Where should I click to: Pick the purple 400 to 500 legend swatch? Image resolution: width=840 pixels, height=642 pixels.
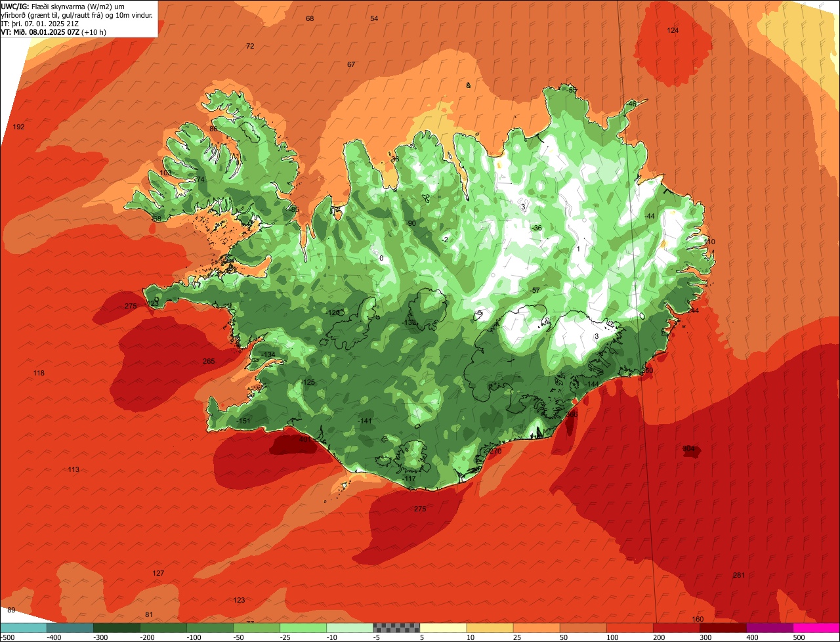click(770, 628)
